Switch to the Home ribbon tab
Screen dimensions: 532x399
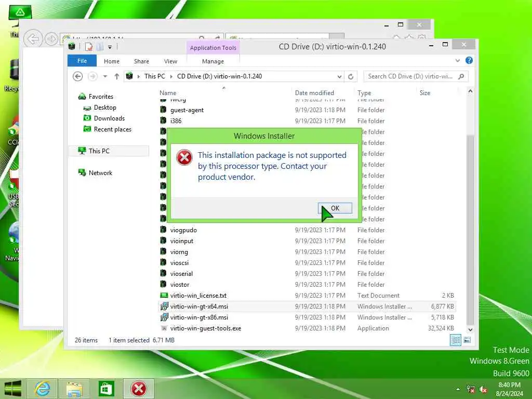(x=112, y=61)
